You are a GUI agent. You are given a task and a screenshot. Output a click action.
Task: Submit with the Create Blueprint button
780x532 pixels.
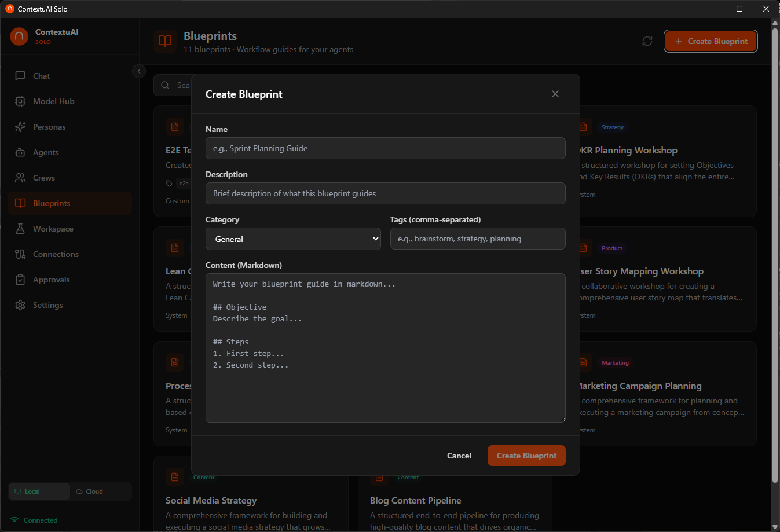526,456
